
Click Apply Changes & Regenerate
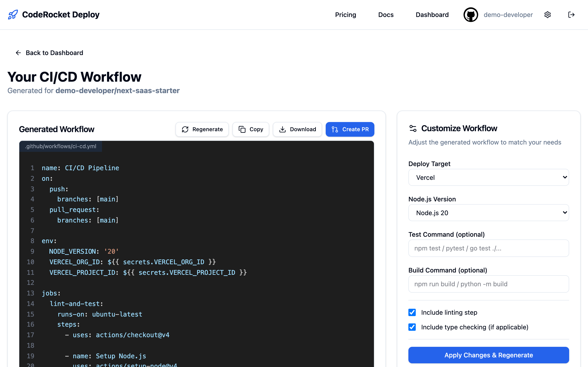pyautogui.click(x=488, y=355)
